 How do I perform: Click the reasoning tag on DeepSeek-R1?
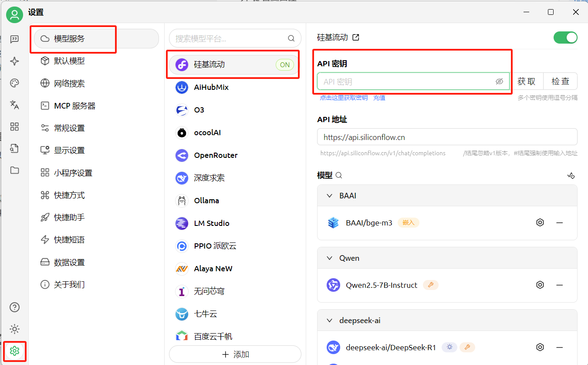point(449,347)
